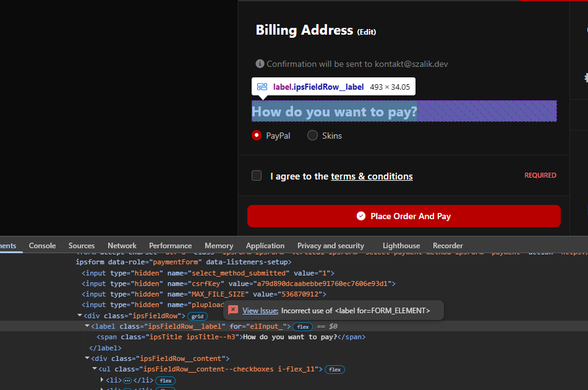This screenshot has height=390, width=588.
Task: Click the ellipsis inside the first li element
Action: (x=127, y=380)
